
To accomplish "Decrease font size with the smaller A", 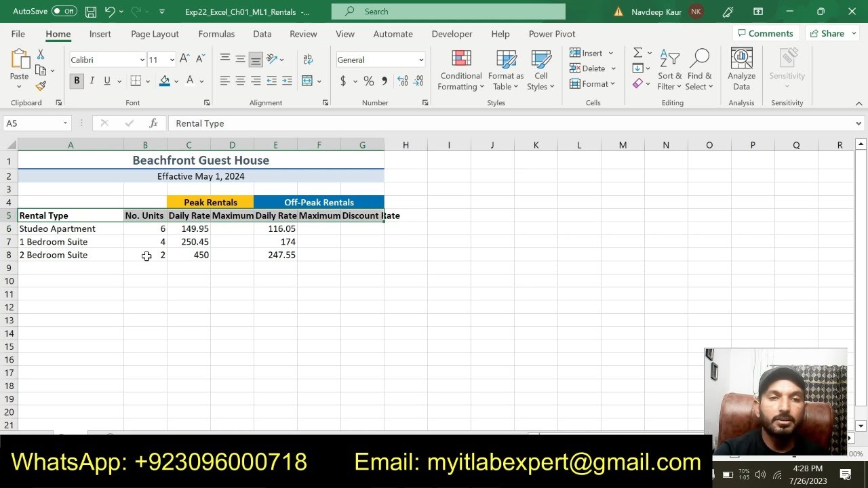I will pos(199,60).
